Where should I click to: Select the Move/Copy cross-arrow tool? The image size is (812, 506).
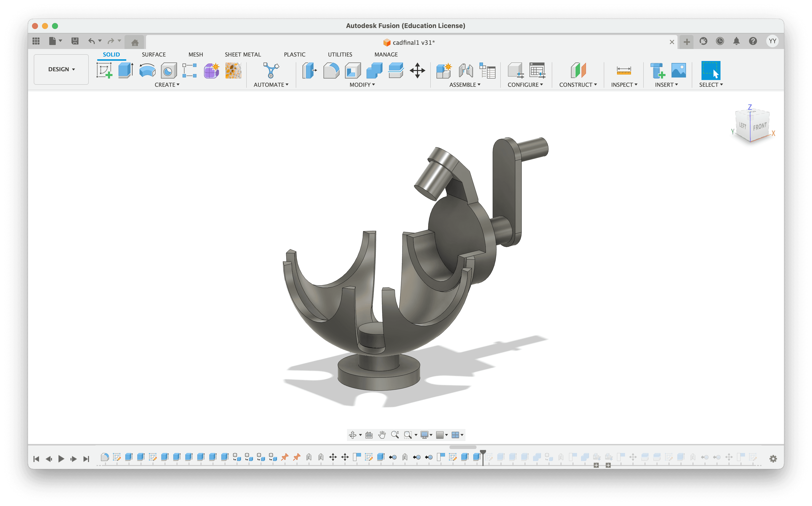[x=417, y=70]
